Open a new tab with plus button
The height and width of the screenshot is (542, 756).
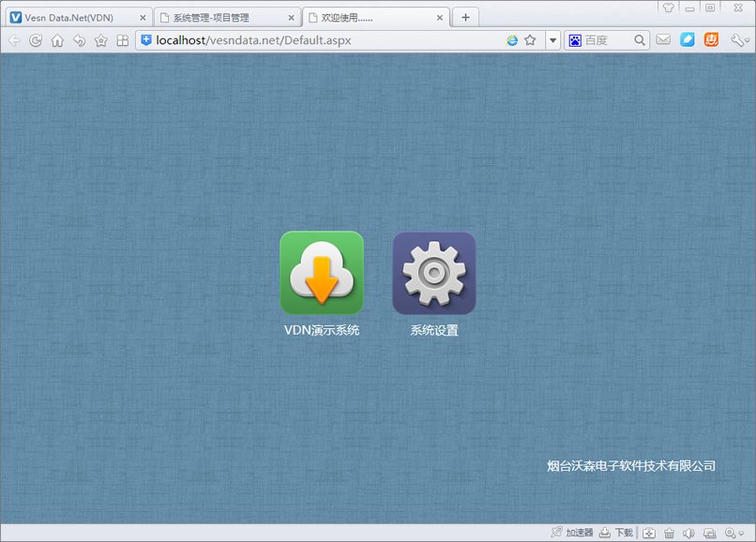pyautogui.click(x=465, y=18)
